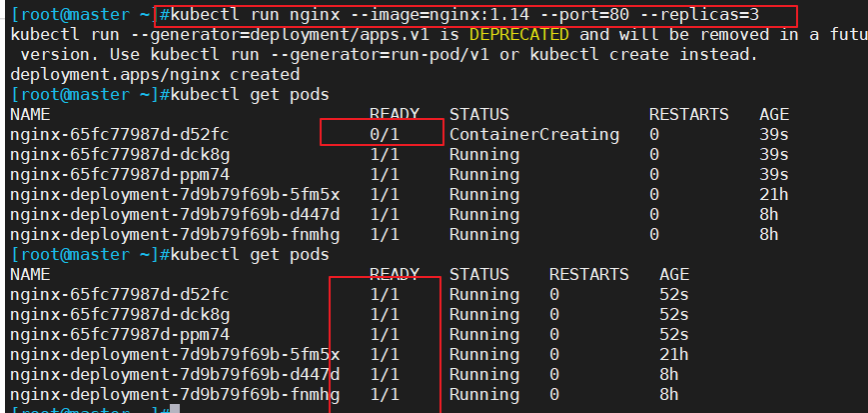Image resolution: width=868 pixels, height=413 pixels.
Task: Click the STATUS header above ContainerCreating
Action: click(478, 114)
